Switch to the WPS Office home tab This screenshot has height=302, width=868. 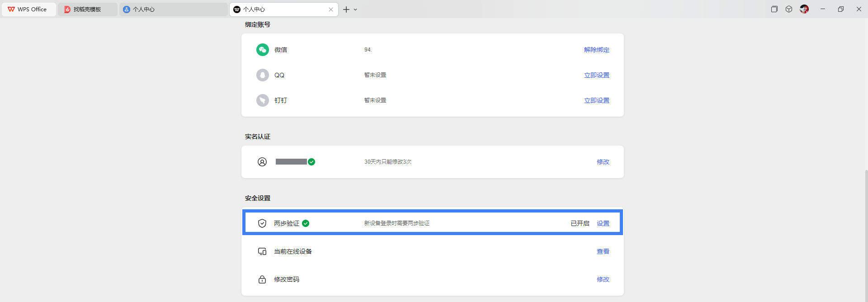(x=29, y=9)
